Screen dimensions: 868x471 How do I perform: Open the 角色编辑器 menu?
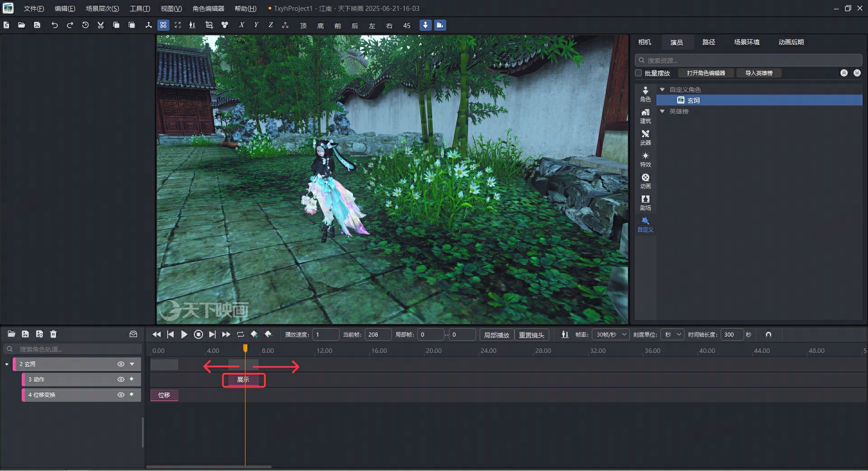tap(208, 9)
